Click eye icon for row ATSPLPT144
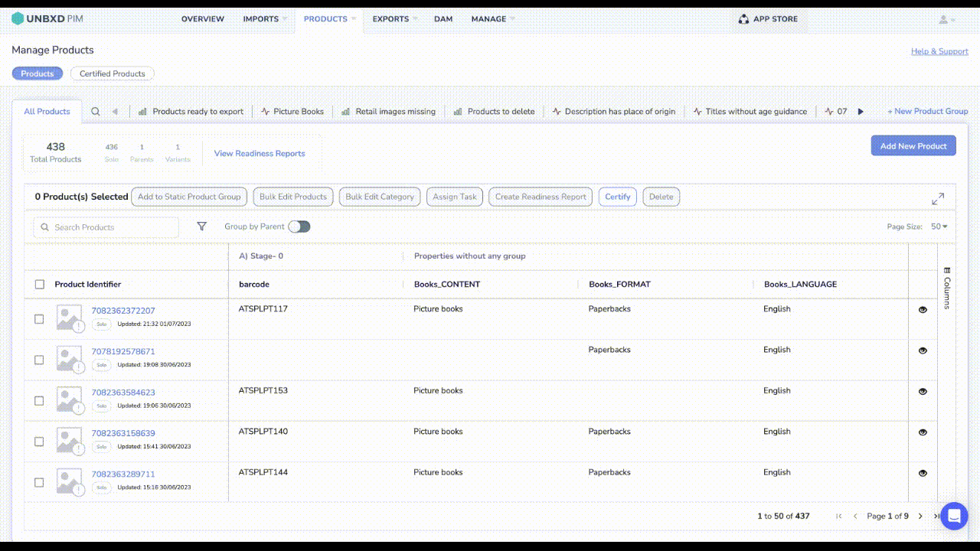Image resolution: width=980 pixels, height=551 pixels. point(923,473)
